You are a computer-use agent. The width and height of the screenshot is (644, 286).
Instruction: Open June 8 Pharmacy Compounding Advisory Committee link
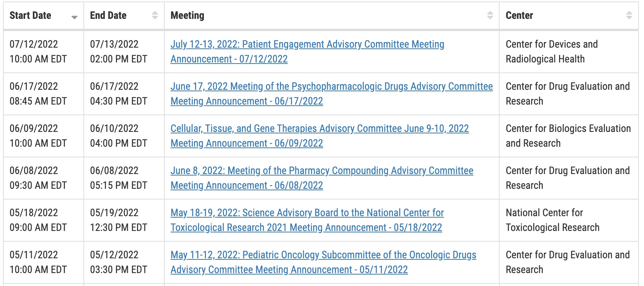322,178
